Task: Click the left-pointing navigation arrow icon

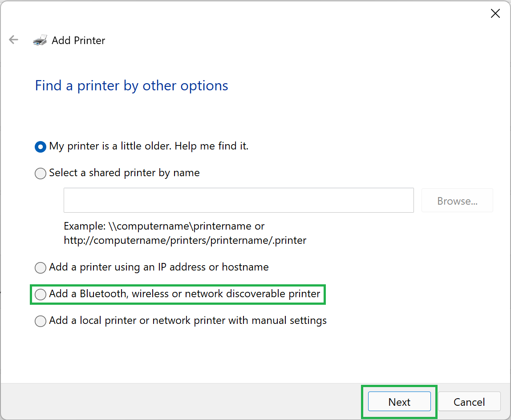Action: point(13,40)
